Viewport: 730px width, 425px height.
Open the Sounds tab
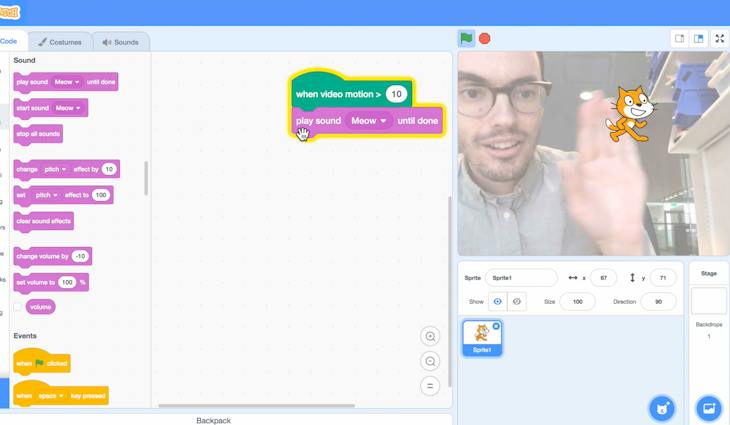tap(121, 42)
